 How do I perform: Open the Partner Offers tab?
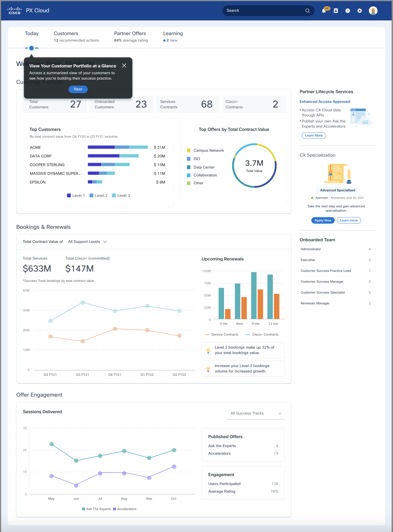[130, 34]
